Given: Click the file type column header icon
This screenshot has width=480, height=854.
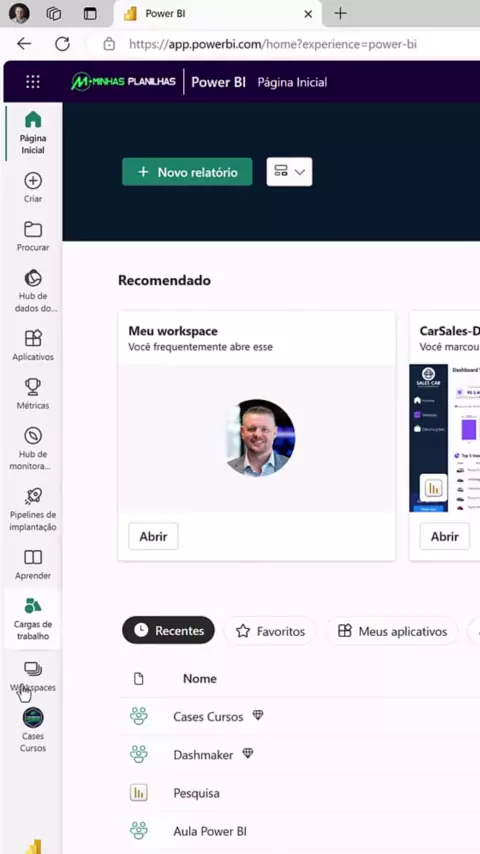Looking at the screenshot, I should (139, 679).
